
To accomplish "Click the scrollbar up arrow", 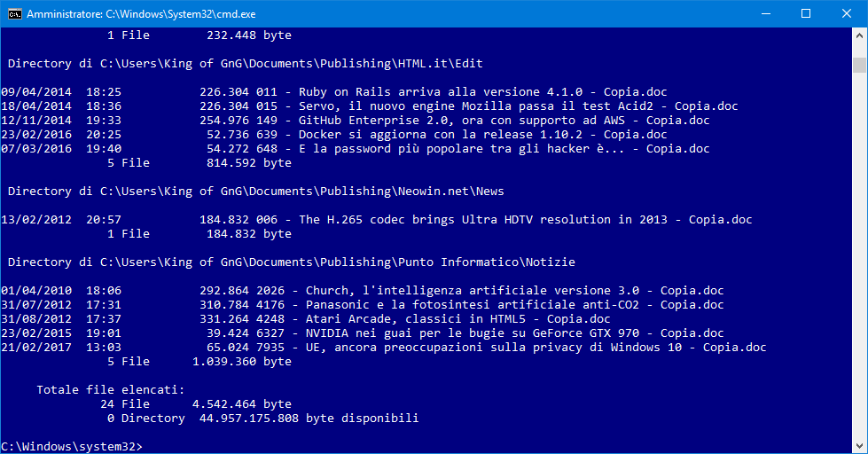I will pos(859,36).
